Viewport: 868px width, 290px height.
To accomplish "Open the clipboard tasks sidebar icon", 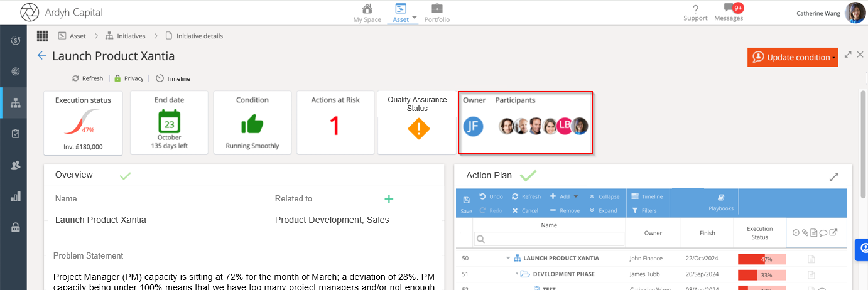I will tap(15, 134).
